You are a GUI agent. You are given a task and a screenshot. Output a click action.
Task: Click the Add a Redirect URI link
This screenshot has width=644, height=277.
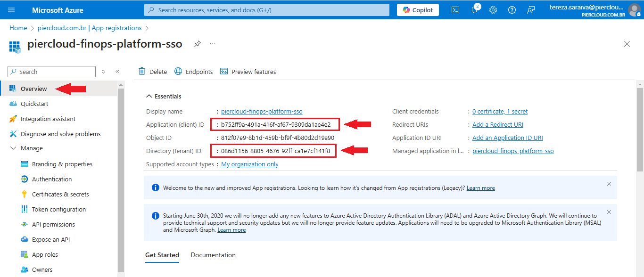pos(498,125)
